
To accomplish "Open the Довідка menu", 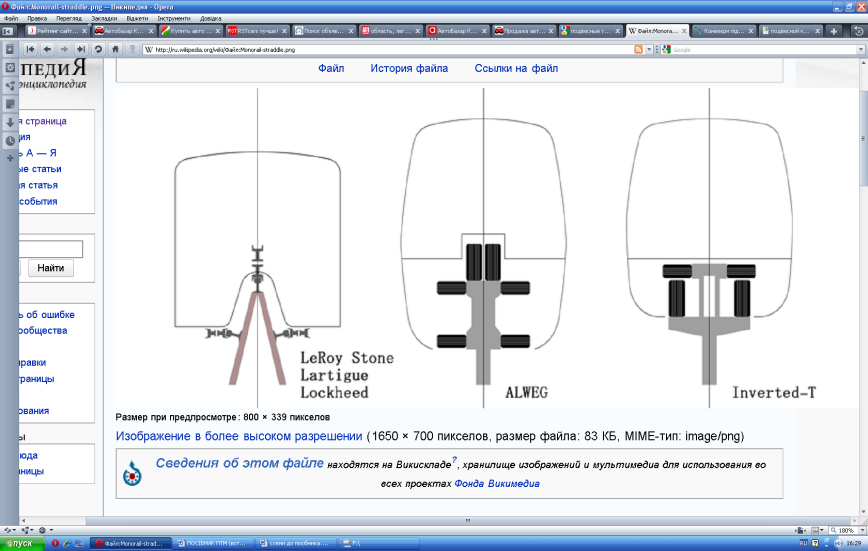I will coord(210,18).
